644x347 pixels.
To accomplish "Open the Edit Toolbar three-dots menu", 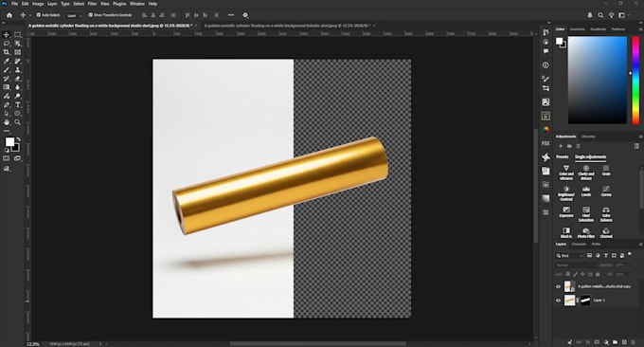I will [7, 131].
